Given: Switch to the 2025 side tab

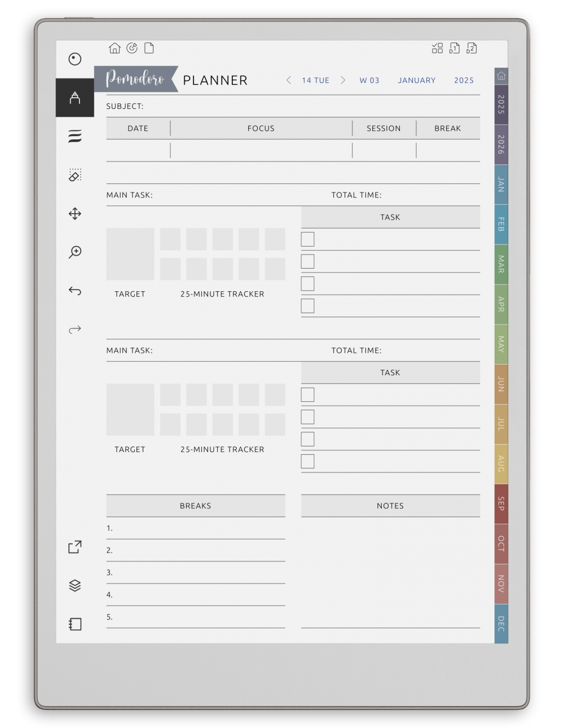Looking at the screenshot, I should click(501, 104).
